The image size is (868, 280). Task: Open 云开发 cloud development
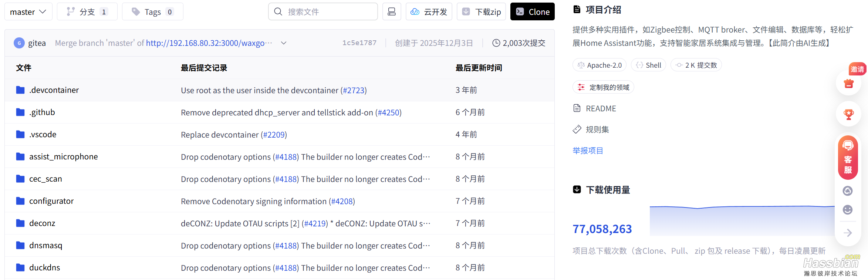(x=429, y=12)
